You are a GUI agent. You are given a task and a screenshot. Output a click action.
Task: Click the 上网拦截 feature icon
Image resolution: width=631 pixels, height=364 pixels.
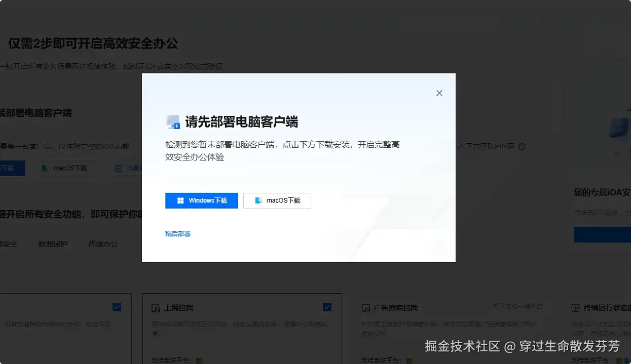point(156,308)
